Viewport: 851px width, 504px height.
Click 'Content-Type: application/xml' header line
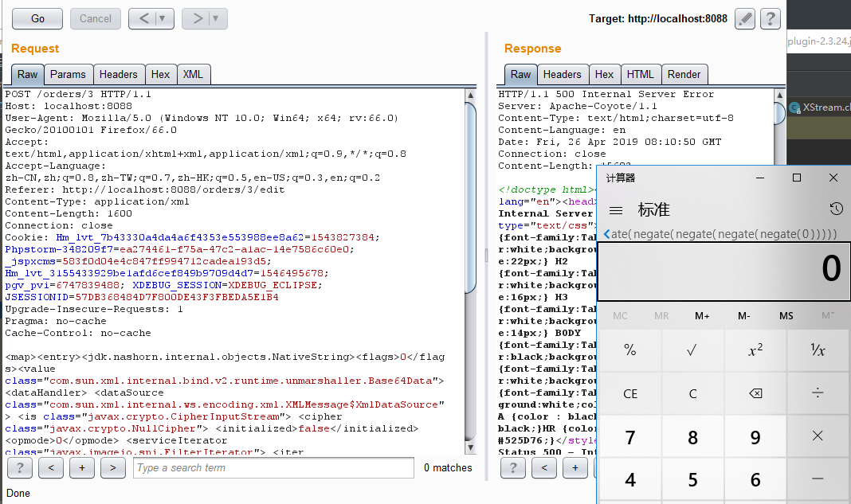(97, 201)
